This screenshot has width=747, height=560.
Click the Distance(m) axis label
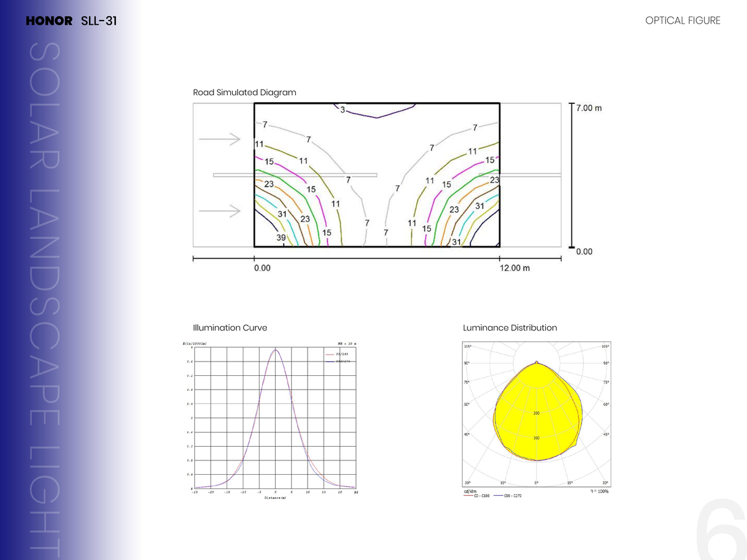[275, 498]
